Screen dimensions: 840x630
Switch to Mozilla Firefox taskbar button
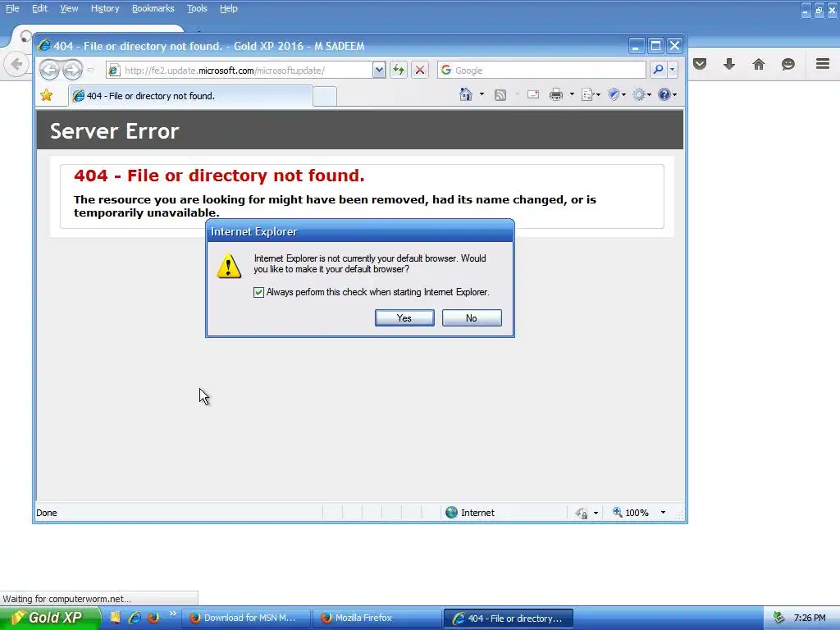[x=377, y=619]
